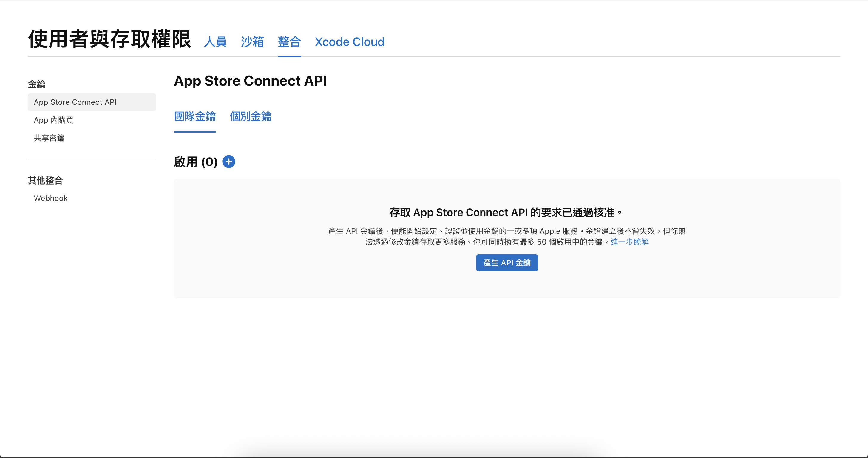
Task: Click the 使用者與存取權限 page title
Action: (x=109, y=39)
